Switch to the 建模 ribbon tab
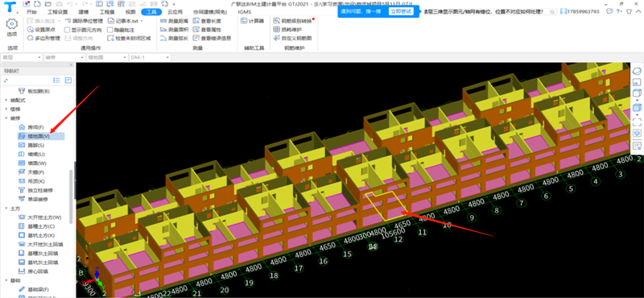This screenshot has width=644, height=298. pyautogui.click(x=84, y=12)
